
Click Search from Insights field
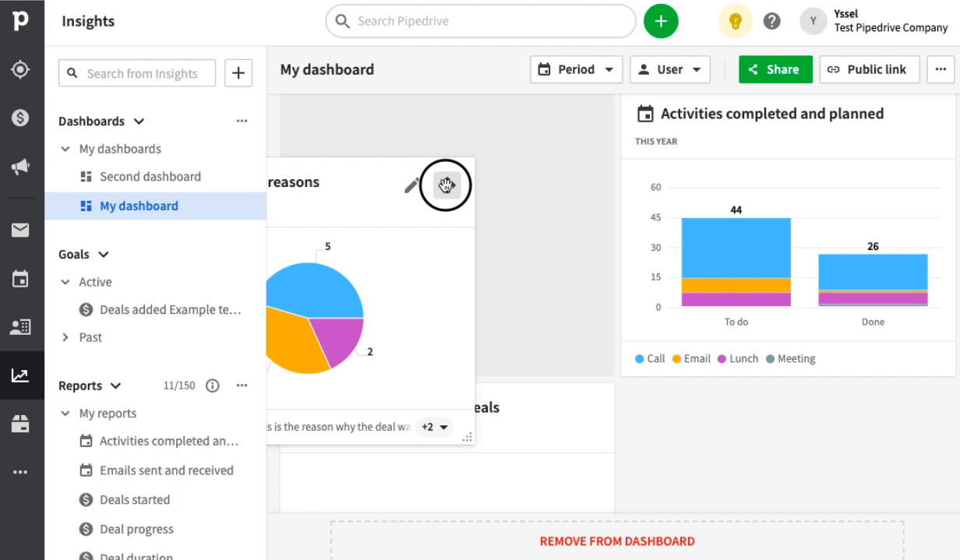(x=137, y=73)
